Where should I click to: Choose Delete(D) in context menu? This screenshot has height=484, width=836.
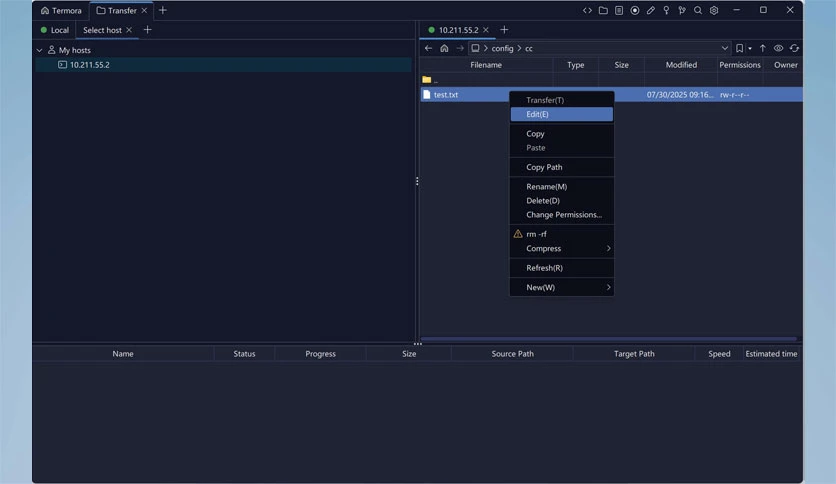tap(562, 200)
